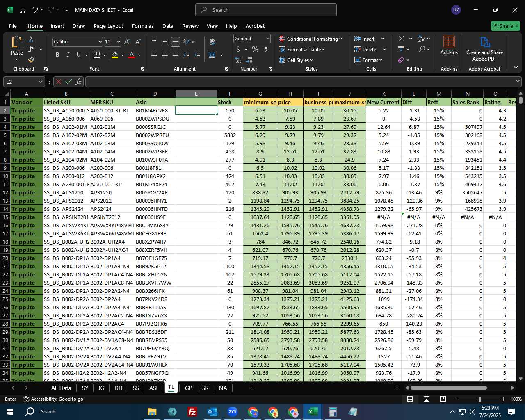Image resolution: width=525 pixels, height=420 pixels.
Task: Click the Search box in title bar
Action: click(266, 10)
